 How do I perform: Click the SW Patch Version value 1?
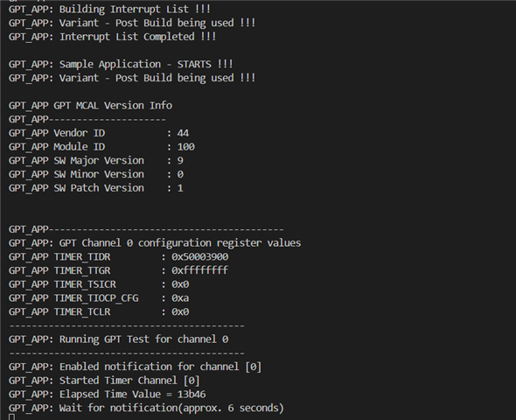pyautogui.click(x=180, y=188)
